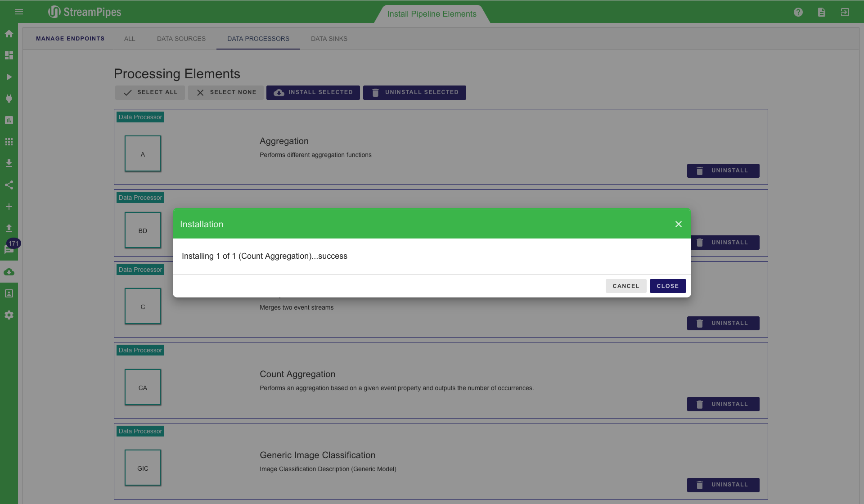Open the Pipeline Editor dashboard icon in the sidebar
The image size is (864, 504).
click(9, 55)
